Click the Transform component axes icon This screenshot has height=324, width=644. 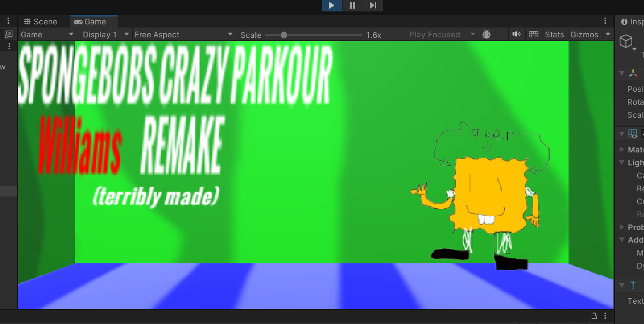pyautogui.click(x=633, y=74)
